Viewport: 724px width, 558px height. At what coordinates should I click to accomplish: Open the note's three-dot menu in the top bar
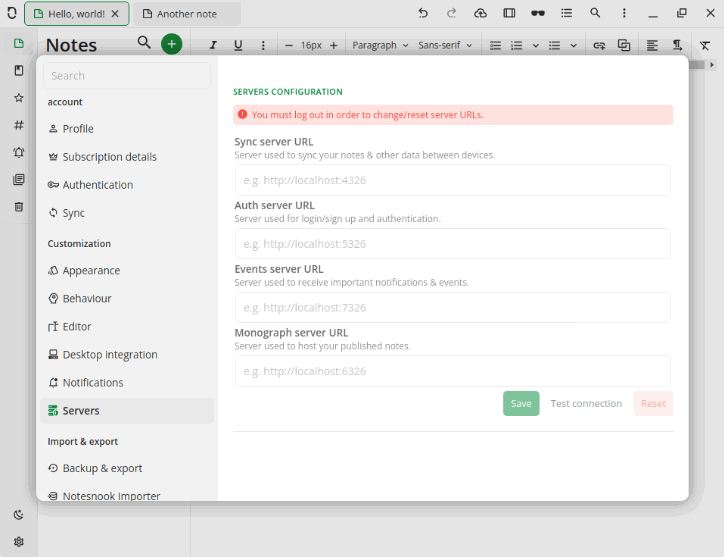(x=624, y=13)
